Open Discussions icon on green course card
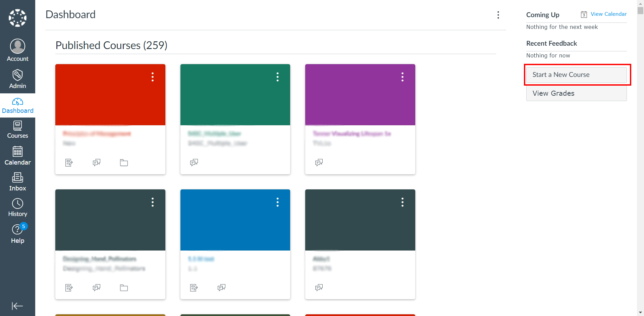The image size is (644, 316). point(194,163)
